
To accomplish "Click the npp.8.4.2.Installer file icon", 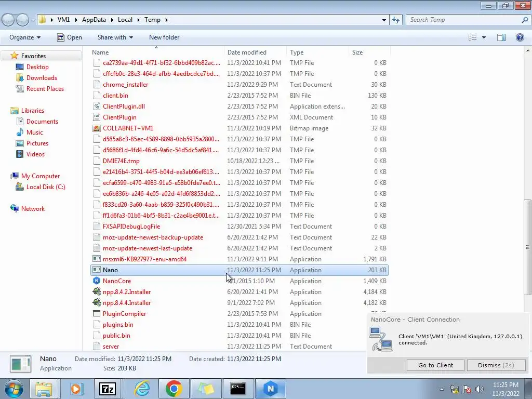I will coord(97,292).
